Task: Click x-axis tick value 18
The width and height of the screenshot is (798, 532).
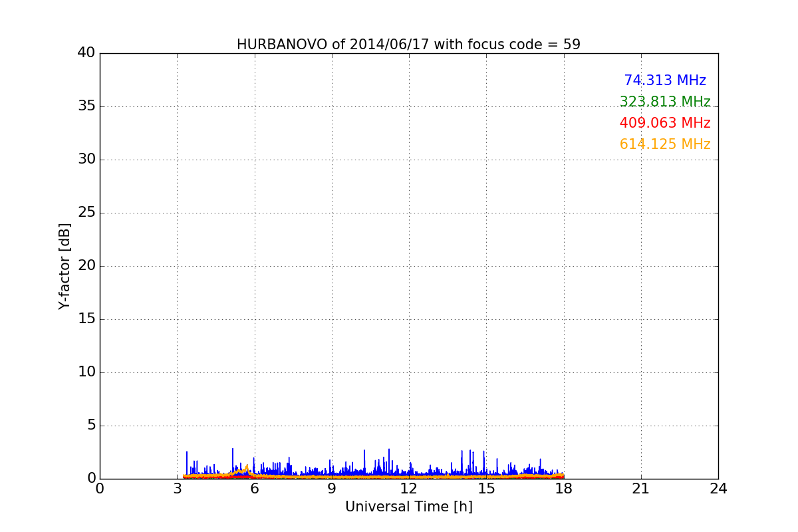Action: click(563, 489)
